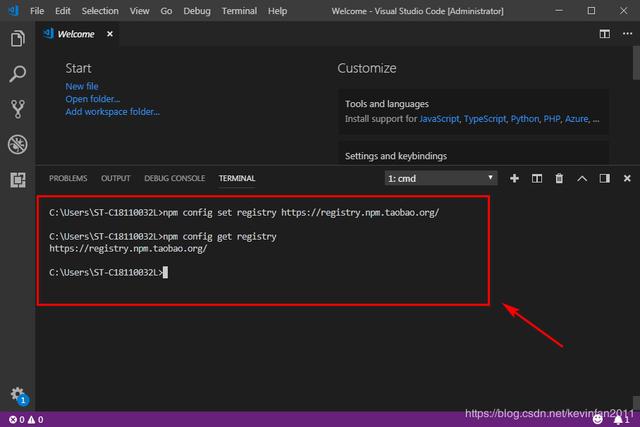Click 'Add workspace folder...' link

(112, 112)
